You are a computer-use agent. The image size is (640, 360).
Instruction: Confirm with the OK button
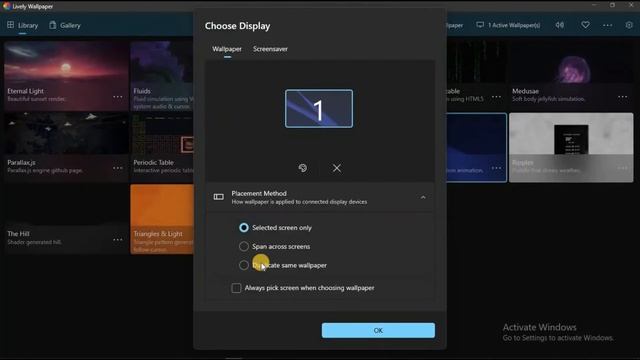tap(378, 330)
